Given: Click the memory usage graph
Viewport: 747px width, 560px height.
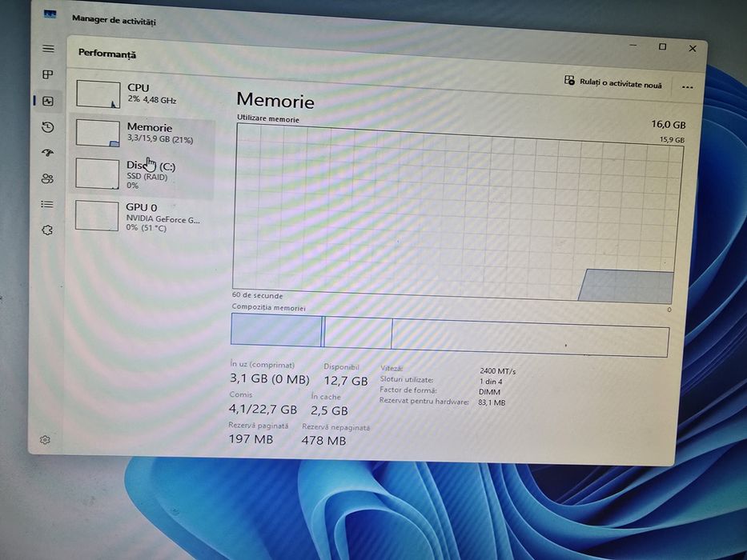Looking at the screenshot, I should click(457, 214).
